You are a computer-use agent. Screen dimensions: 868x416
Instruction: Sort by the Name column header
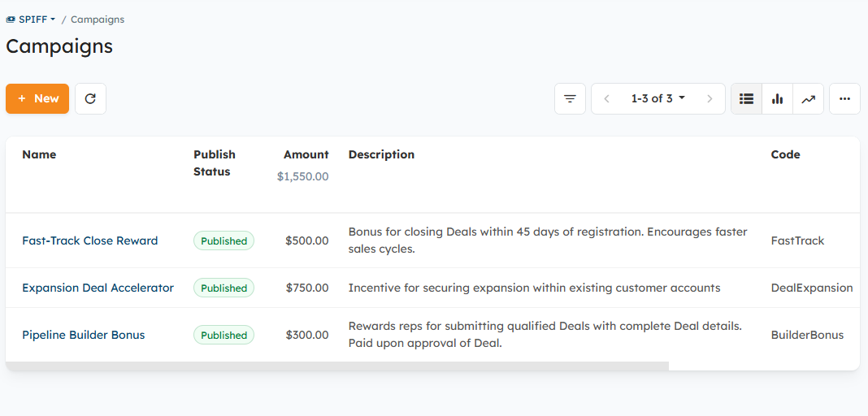(x=39, y=154)
